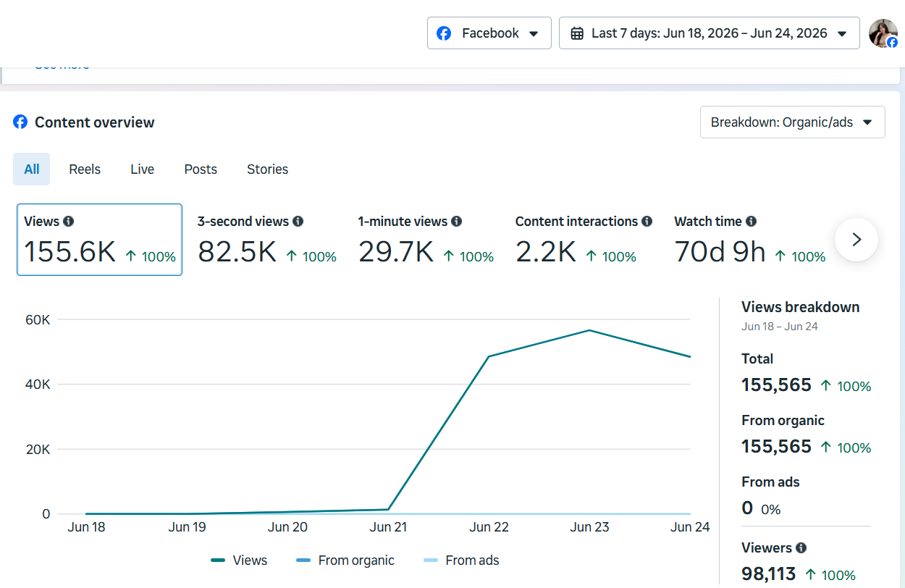Open the Facebook platform dropdown
Viewport: 905px width, 588px height.
tap(489, 33)
